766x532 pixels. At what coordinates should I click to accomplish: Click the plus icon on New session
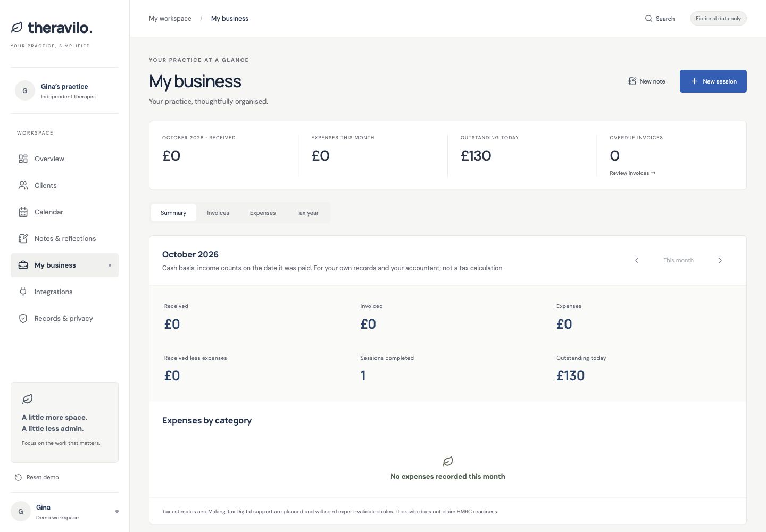pos(694,81)
